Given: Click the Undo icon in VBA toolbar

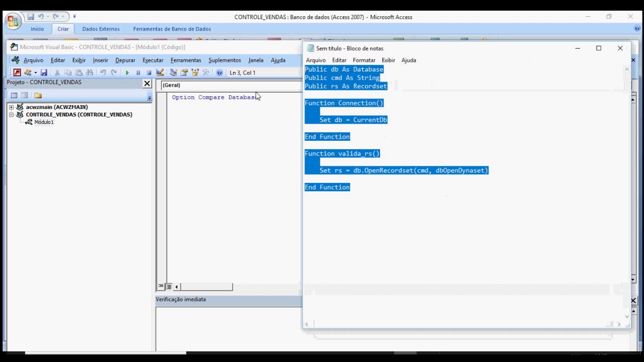Looking at the screenshot, I should tap(103, 73).
